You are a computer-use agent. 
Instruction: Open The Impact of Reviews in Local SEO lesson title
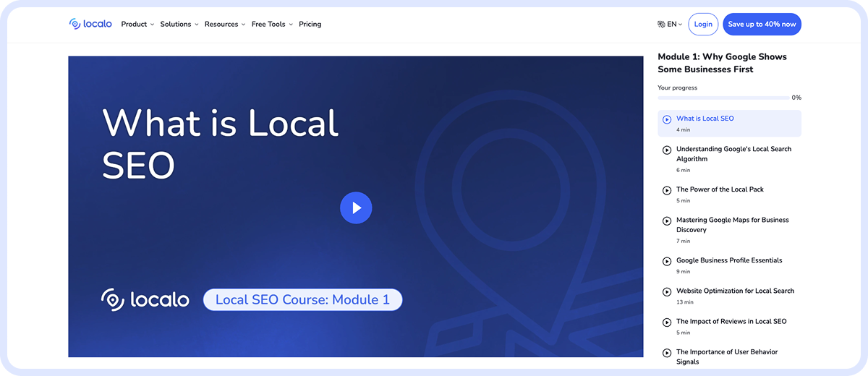tap(731, 321)
